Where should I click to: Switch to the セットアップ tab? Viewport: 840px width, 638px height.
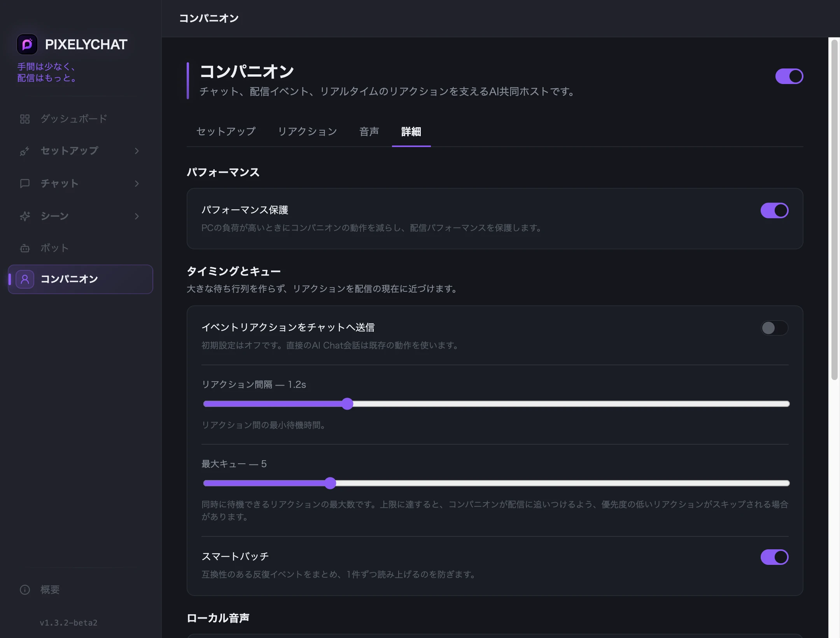click(226, 131)
